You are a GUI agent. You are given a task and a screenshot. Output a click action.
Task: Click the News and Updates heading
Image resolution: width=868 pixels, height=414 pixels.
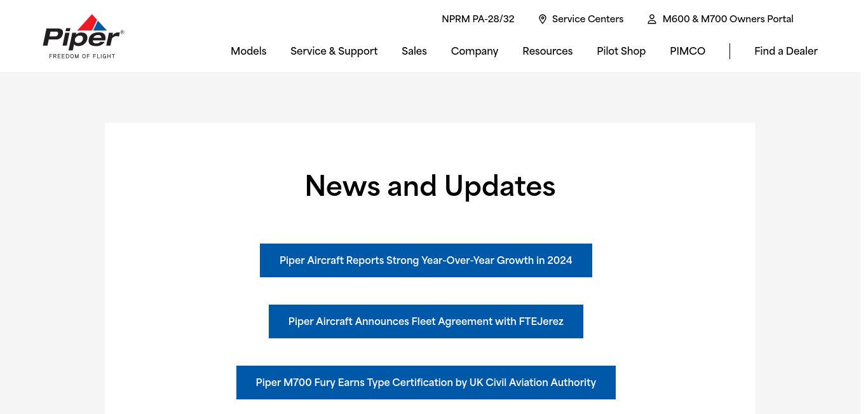(x=430, y=186)
